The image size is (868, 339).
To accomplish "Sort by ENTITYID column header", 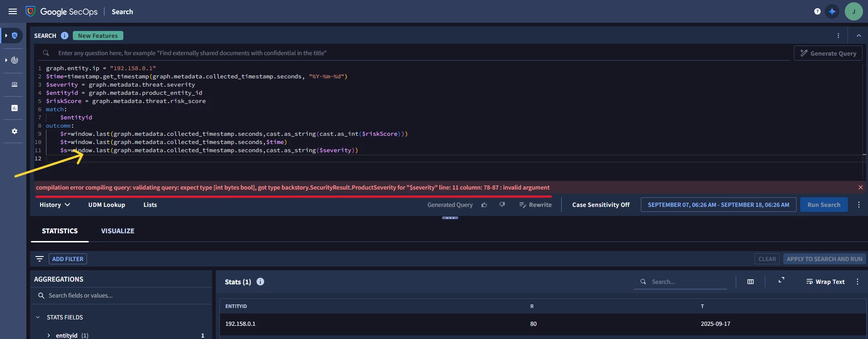I will coord(236,306).
